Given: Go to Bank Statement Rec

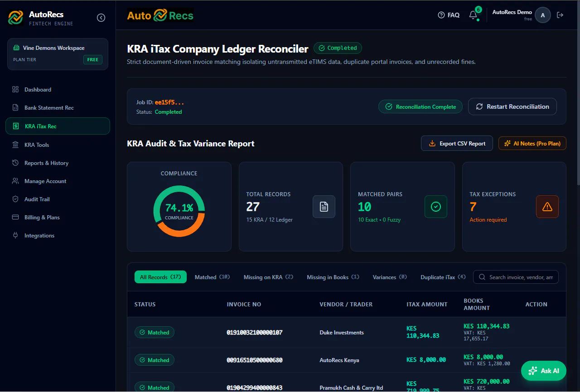Looking at the screenshot, I should pyautogui.click(x=58, y=108).
